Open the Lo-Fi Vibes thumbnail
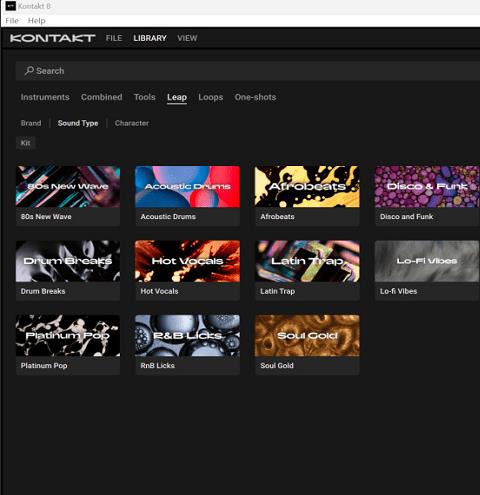Screen dimensions: 480x495 tap(427, 261)
